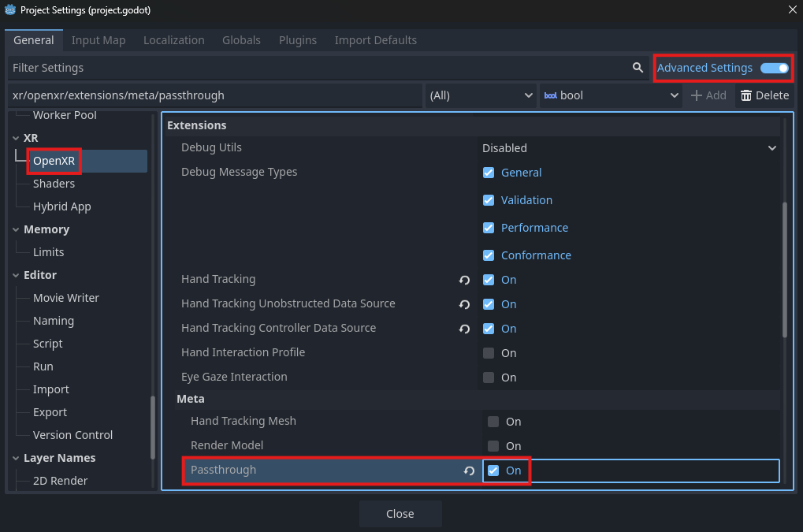Click the Delete property button
The width and height of the screenshot is (803, 532).
[x=765, y=95]
